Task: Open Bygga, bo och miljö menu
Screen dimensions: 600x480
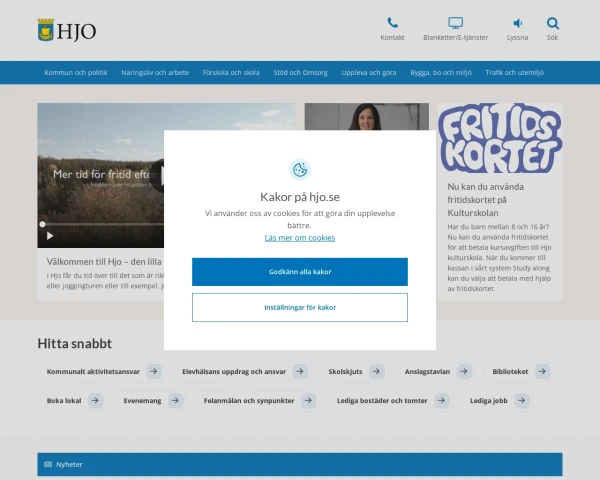Action: click(x=441, y=72)
